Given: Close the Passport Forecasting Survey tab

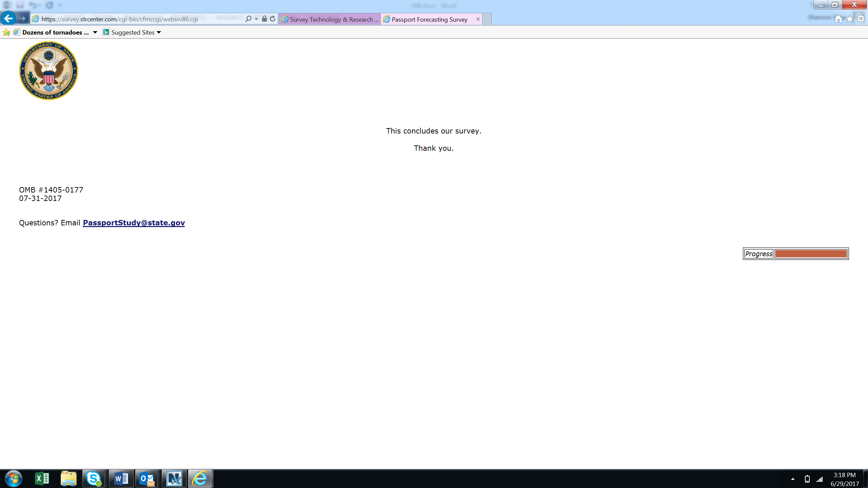Looking at the screenshot, I should coord(478,19).
